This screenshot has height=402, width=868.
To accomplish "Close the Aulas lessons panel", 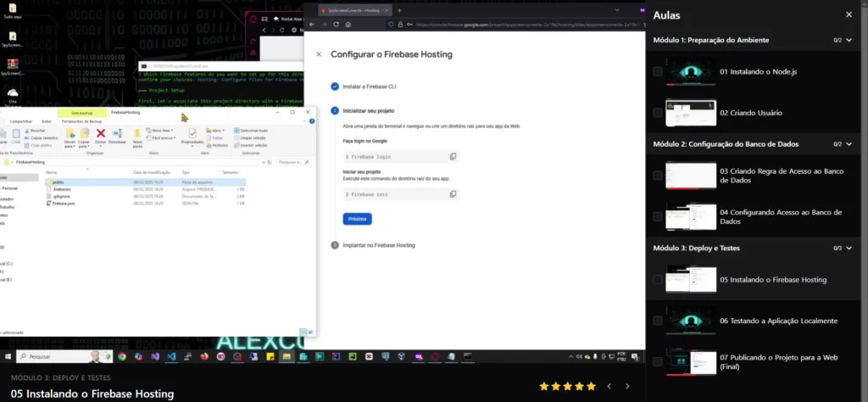I will pos(849,15).
